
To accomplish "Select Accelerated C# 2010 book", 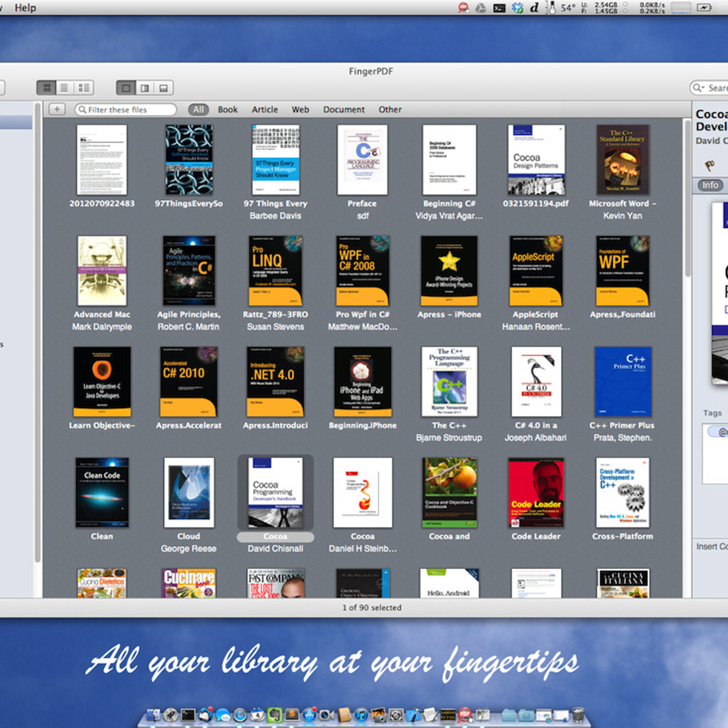I will tap(189, 382).
